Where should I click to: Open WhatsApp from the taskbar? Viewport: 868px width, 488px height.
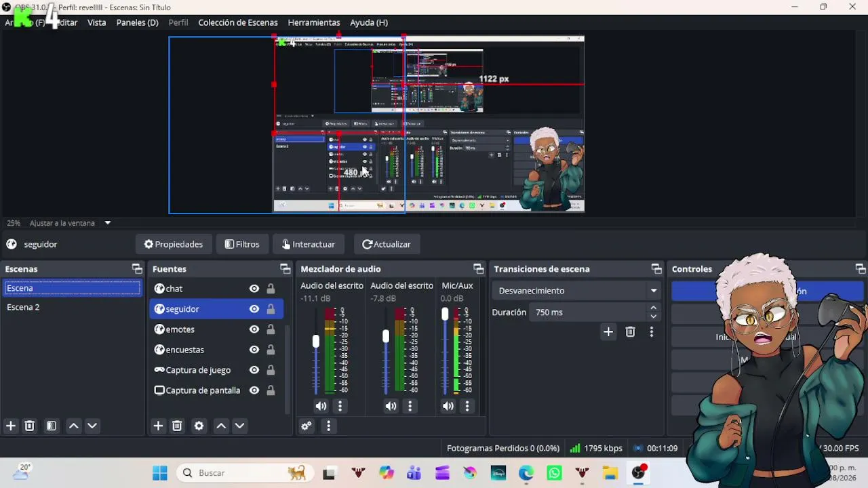554,473
